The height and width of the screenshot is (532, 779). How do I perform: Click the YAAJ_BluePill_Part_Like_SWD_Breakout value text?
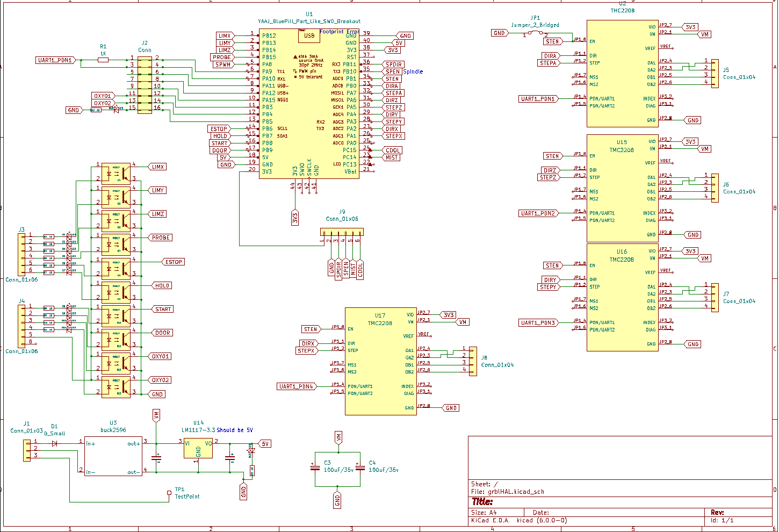(309, 21)
